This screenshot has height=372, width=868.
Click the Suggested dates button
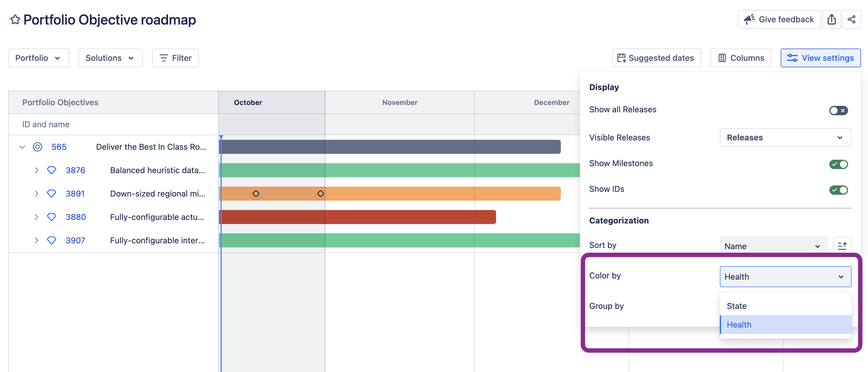pos(656,58)
